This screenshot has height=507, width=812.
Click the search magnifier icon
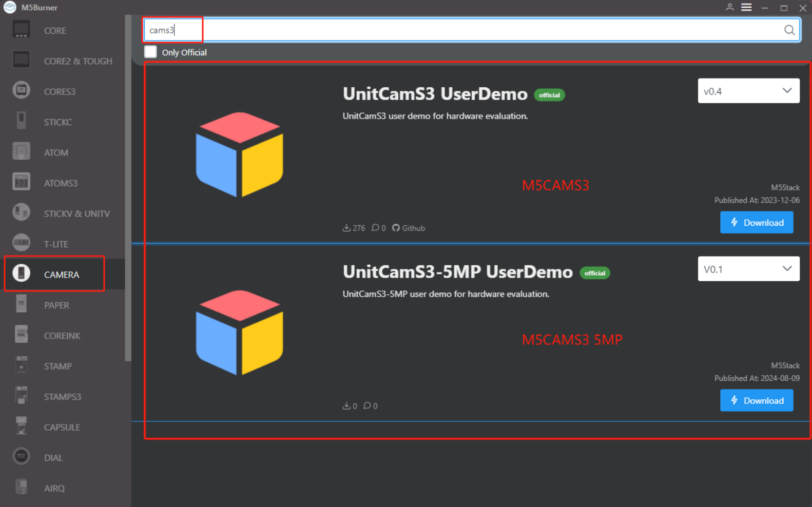pyautogui.click(x=789, y=30)
